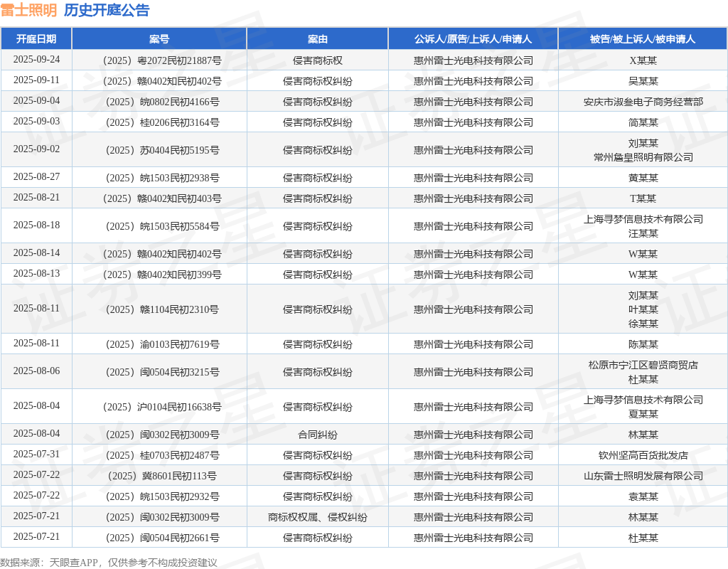Select the 开庭日期 column header
Screen dimensions: 728x569
tap(36, 39)
